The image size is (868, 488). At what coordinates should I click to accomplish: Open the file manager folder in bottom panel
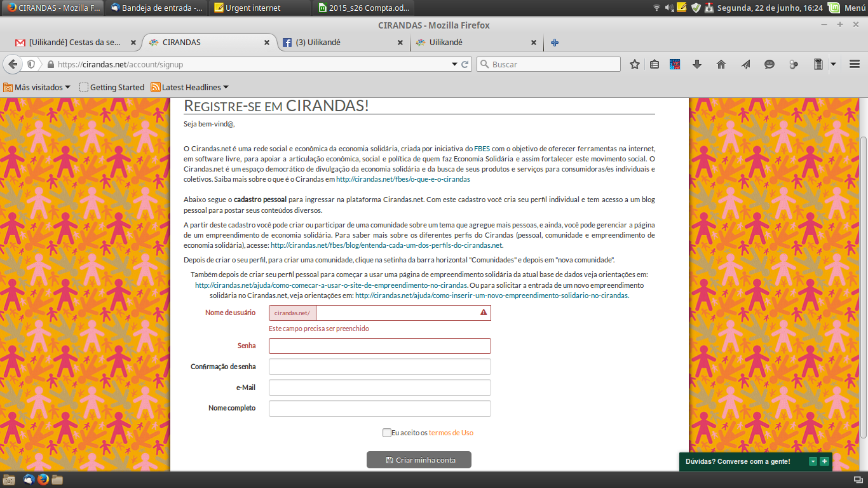click(57, 480)
